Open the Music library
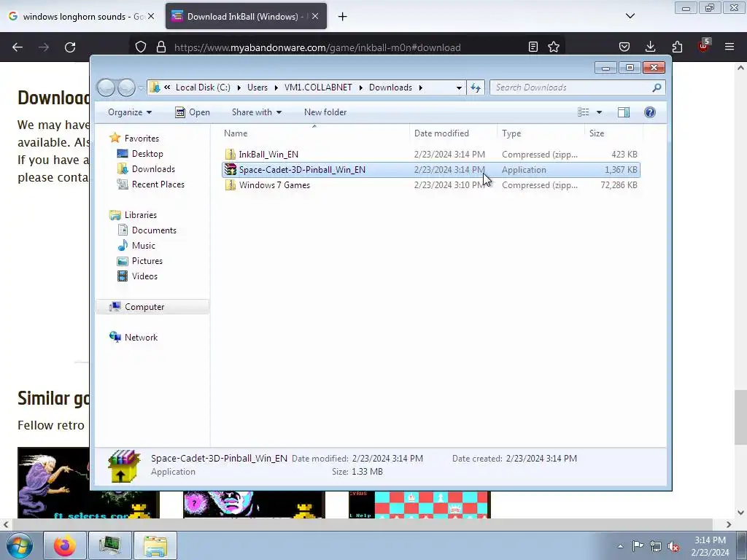Image resolution: width=747 pixels, height=560 pixels. (144, 246)
